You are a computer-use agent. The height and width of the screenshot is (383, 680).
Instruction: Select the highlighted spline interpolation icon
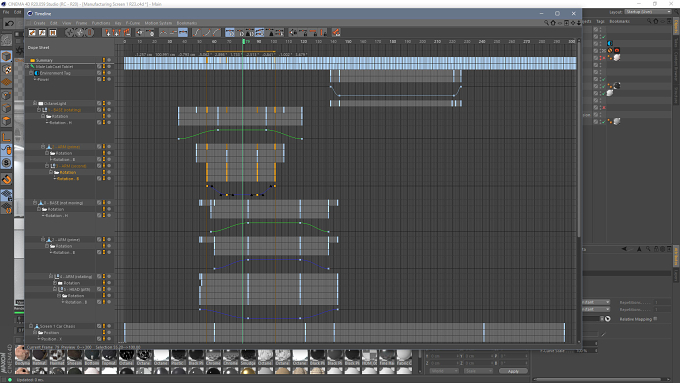pos(183,33)
